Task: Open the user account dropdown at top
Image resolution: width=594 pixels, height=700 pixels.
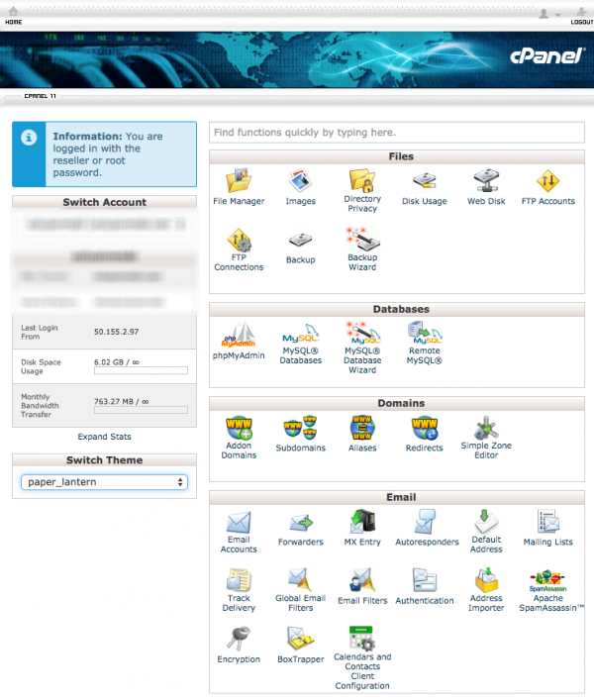Action: tap(547, 14)
